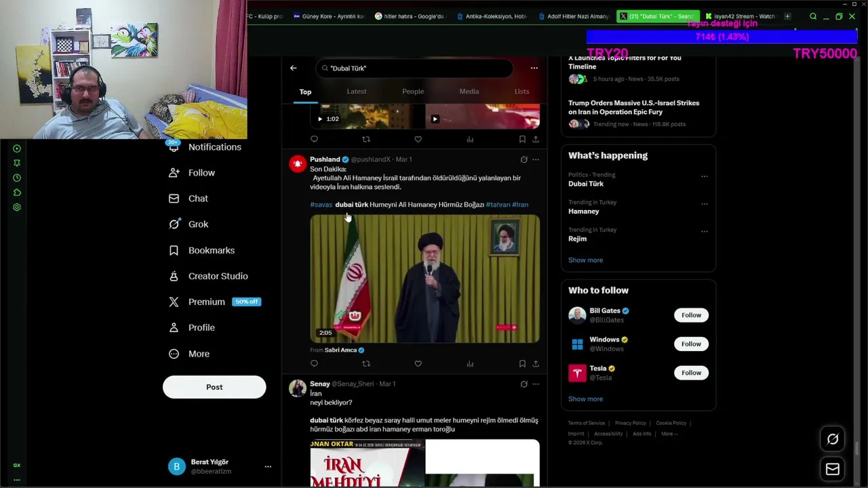The image size is (868, 488).
Task: Open more options for the Rejim trend
Action: (704, 232)
